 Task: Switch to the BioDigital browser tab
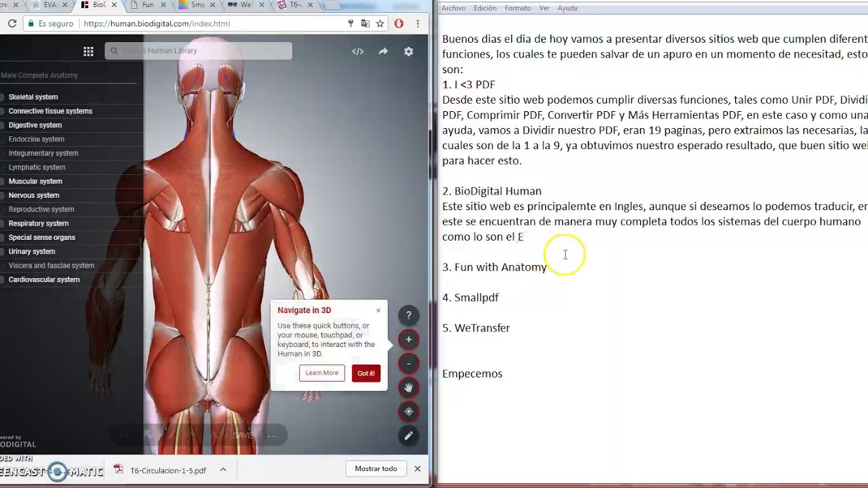99,5
